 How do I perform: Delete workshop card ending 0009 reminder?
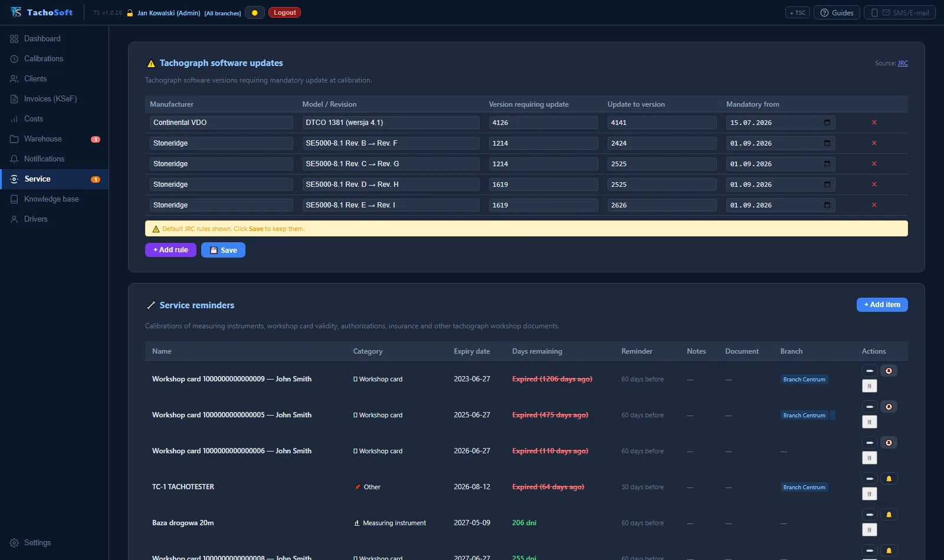pos(870,386)
